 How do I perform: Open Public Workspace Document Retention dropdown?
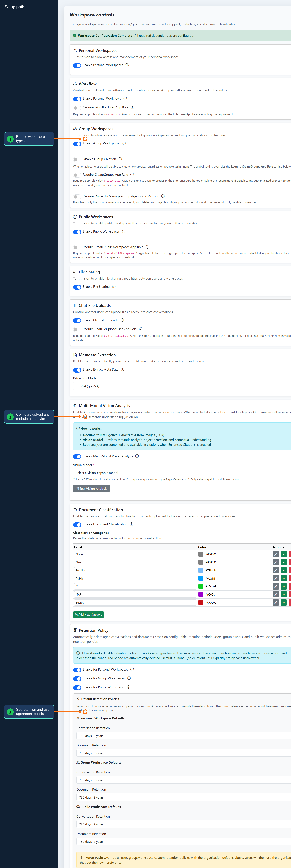184,841
